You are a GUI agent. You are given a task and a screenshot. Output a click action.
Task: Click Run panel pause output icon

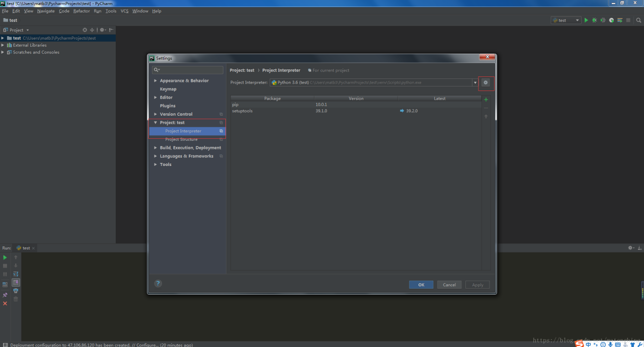click(x=5, y=274)
